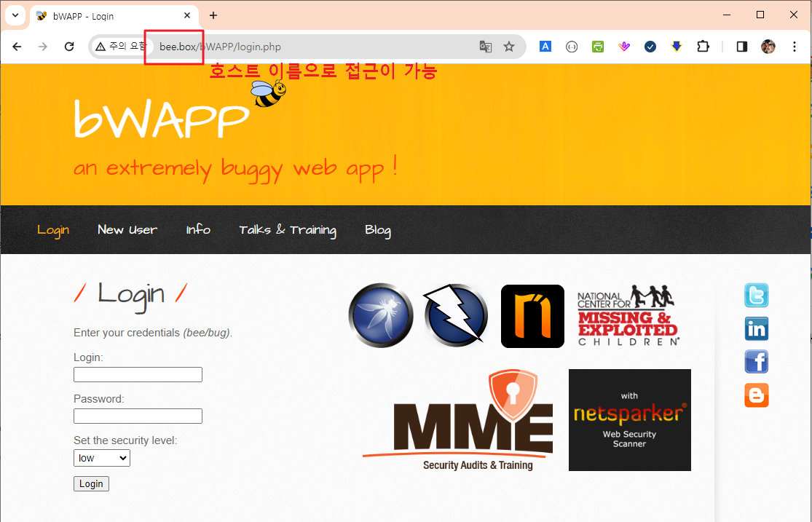Open the Talks & Training menu item
The height and width of the screenshot is (522, 812).
(288, 230)
